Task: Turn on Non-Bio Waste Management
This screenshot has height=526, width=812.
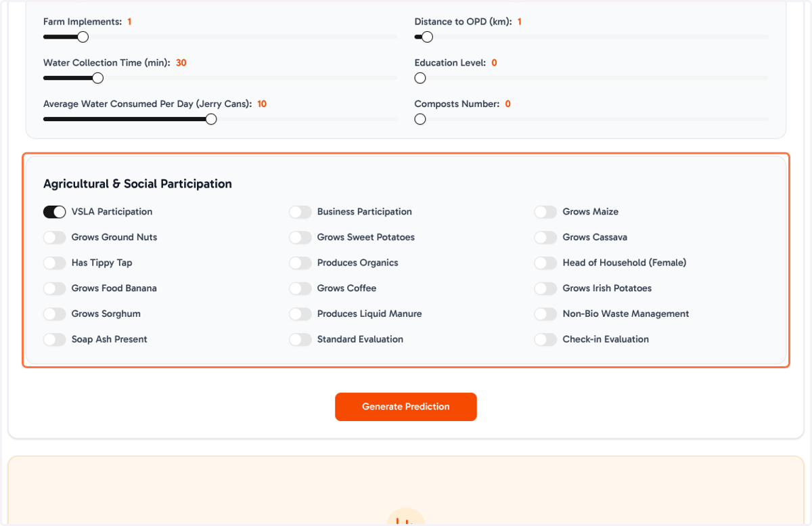Action: click(545, 314)
